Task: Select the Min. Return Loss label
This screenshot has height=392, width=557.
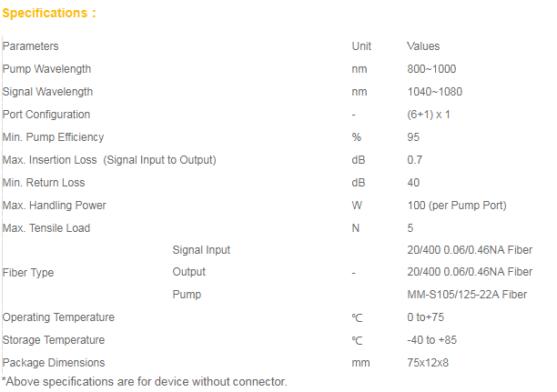Action: 44,183
